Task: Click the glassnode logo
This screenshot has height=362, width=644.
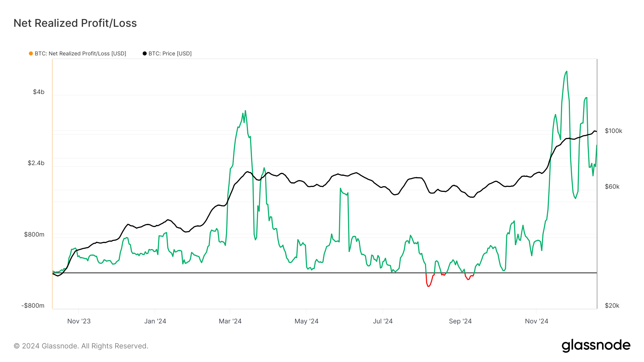Action: (x=596, y=346)
